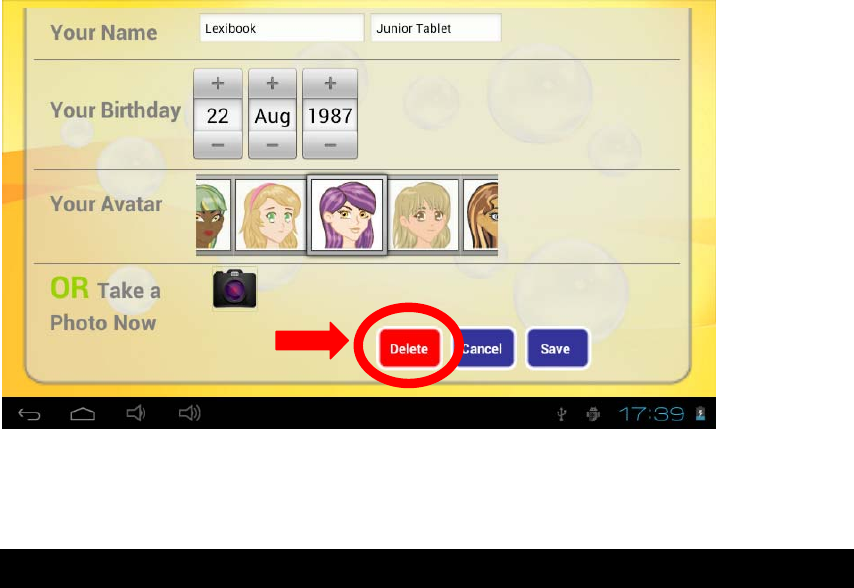Image resolution: width=854 pixels, height=588 pixels.
Task: Cancel profile editing
Action: 483,348
